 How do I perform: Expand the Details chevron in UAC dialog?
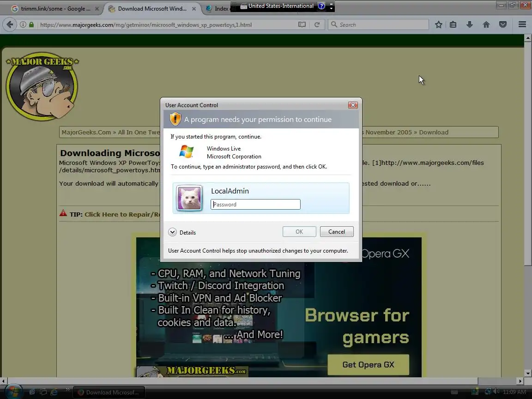(x=172, y=232)
